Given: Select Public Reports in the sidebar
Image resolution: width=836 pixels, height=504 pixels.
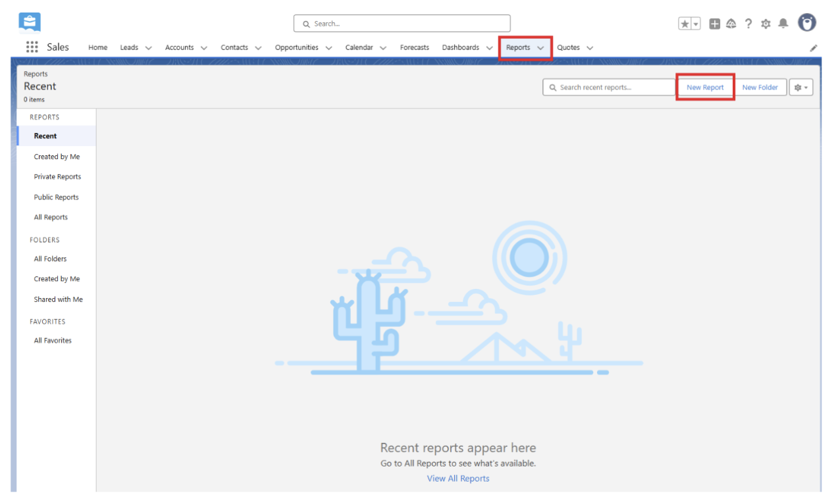Looking at the screenshot, I should click(57, 197).
